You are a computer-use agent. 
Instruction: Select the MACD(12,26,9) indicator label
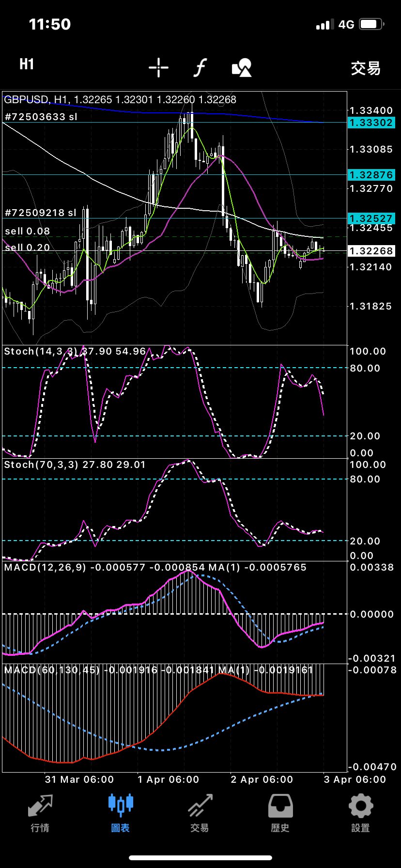point(45,567)
